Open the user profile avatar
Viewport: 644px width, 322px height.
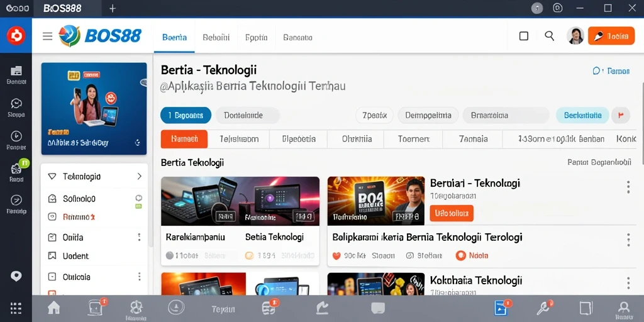click(575, 36)
